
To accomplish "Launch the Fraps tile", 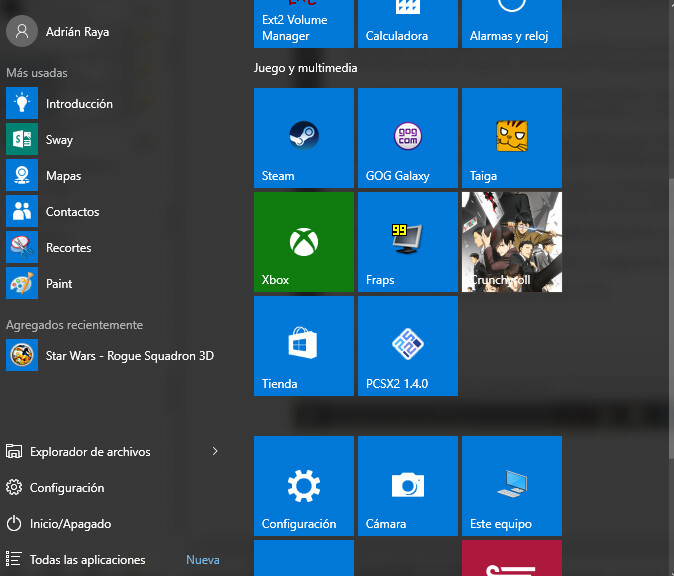I will pyautogui.click(x=407, y=242).
